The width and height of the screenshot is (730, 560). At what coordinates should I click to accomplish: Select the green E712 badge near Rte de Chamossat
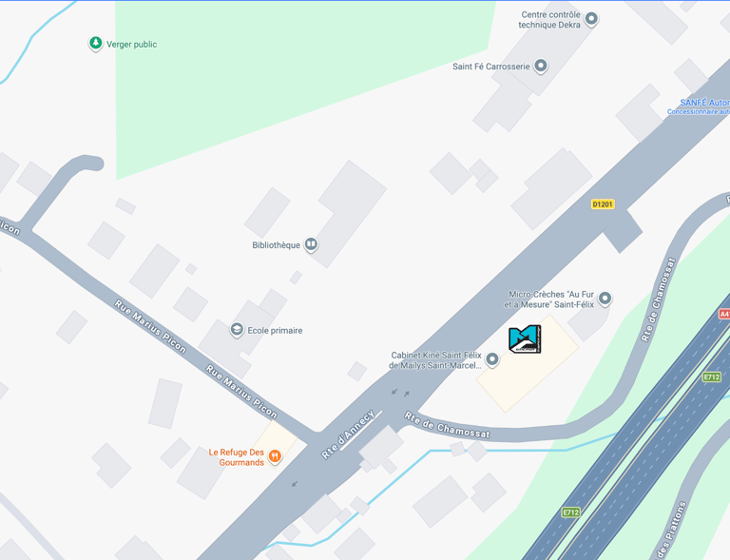coord(711,377)
